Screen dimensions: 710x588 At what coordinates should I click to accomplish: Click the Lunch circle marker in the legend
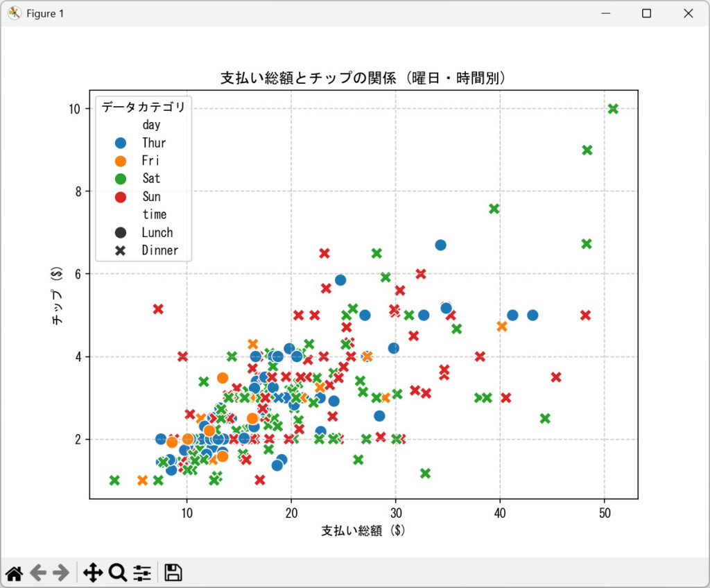tap(120, 232)
